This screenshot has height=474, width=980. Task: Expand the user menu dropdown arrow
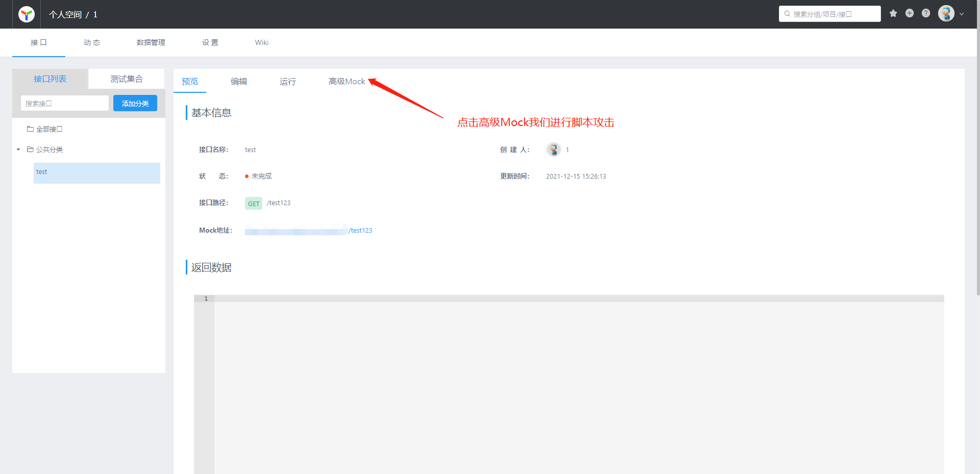click(x=962, y=14)
